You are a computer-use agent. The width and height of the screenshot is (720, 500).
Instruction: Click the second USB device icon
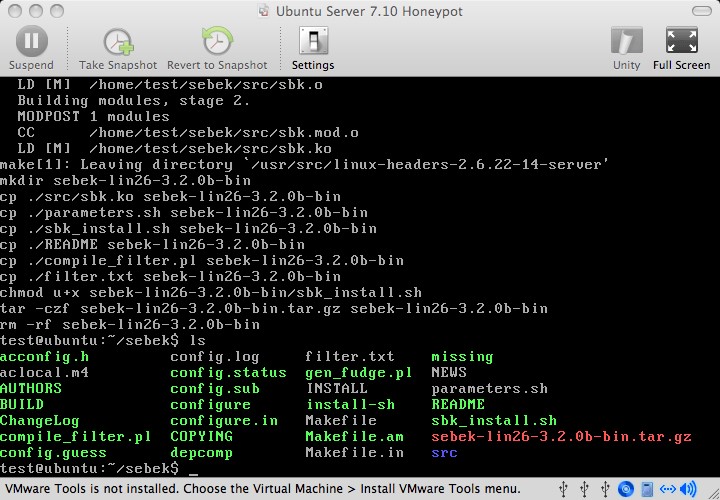[x=586, y=490]
